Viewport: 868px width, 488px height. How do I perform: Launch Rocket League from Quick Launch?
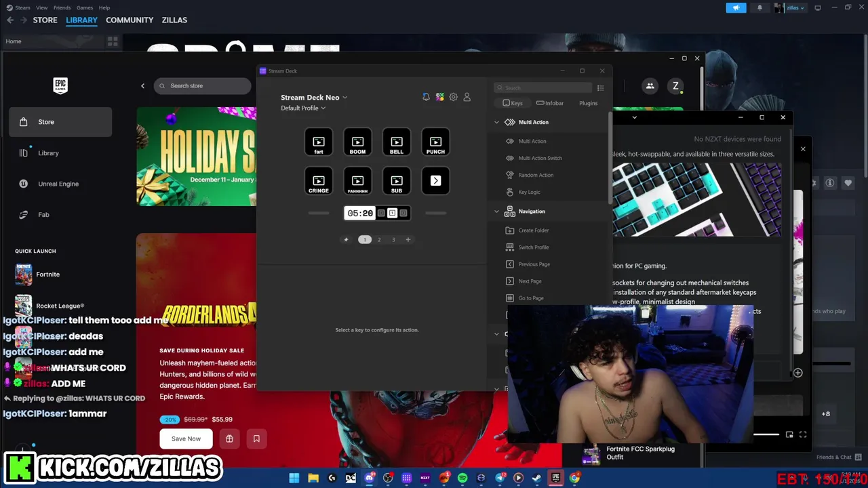click(x=60, y=306)
